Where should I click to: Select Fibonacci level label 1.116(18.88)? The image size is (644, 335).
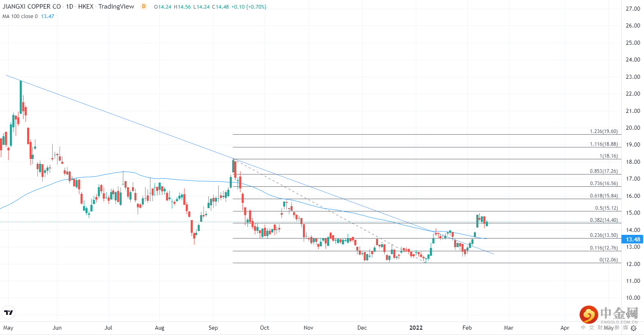pyautogui.click(x=604, y=144)
